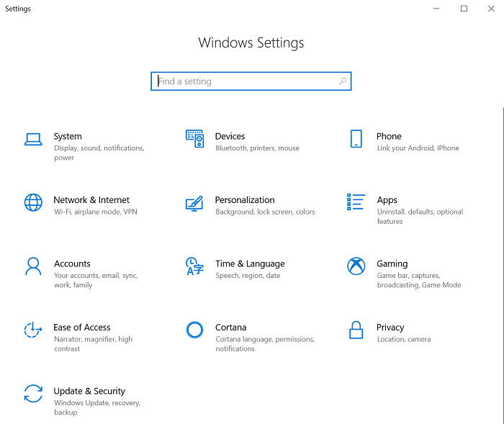
Task: Open Network & Internet globe icon
Action: pos(33,202)
